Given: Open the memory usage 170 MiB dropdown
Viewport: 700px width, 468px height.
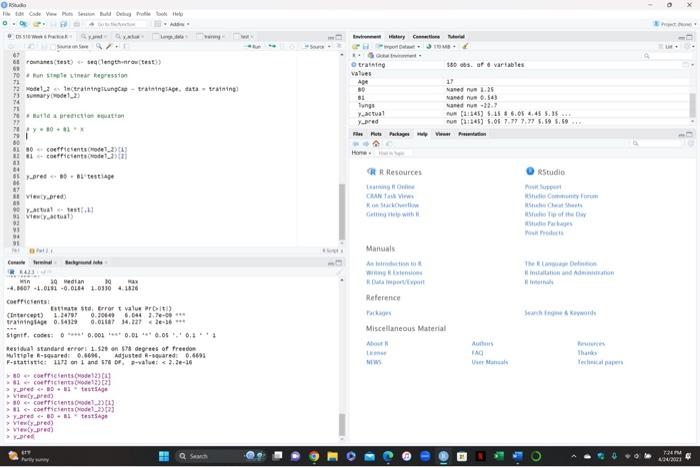Looking at the screenshot, I should coord(441,46).
